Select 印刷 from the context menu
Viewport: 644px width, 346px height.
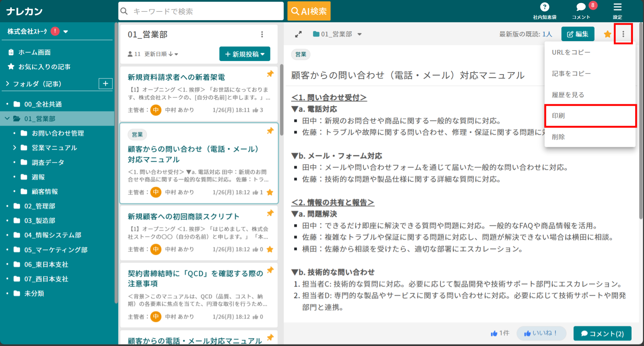(x=559, y=116)
